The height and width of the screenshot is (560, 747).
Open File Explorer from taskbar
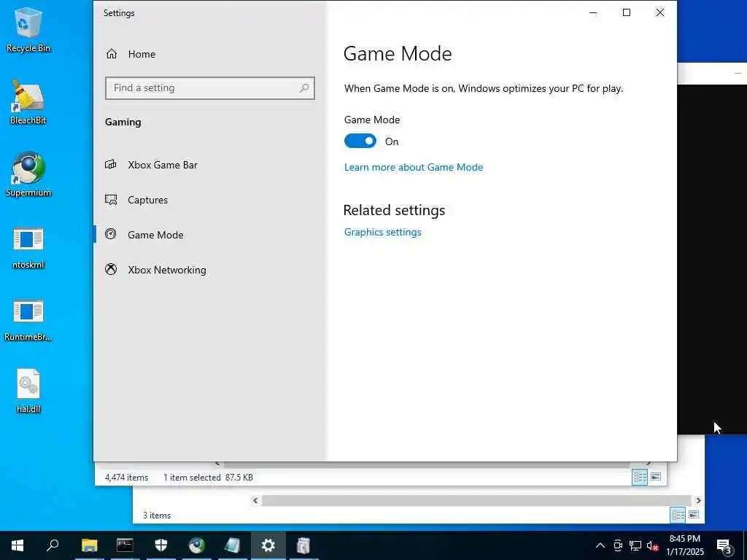(x=89, y=545)
